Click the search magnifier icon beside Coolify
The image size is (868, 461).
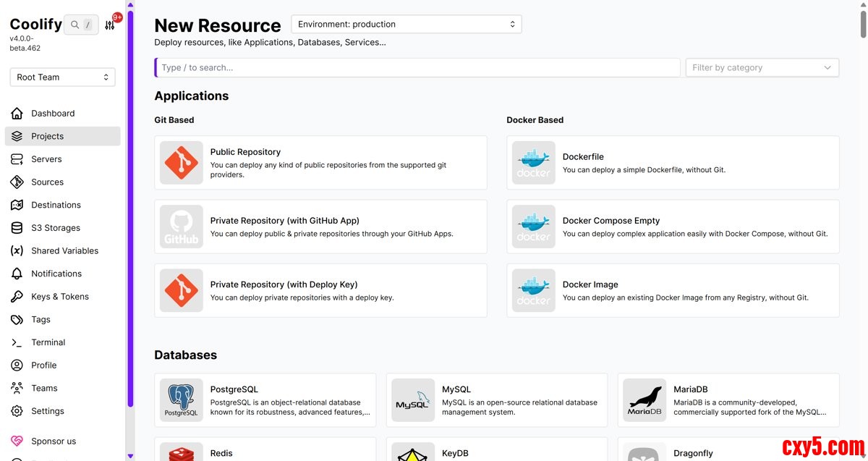pyautogui.click(x=75, y=25)
